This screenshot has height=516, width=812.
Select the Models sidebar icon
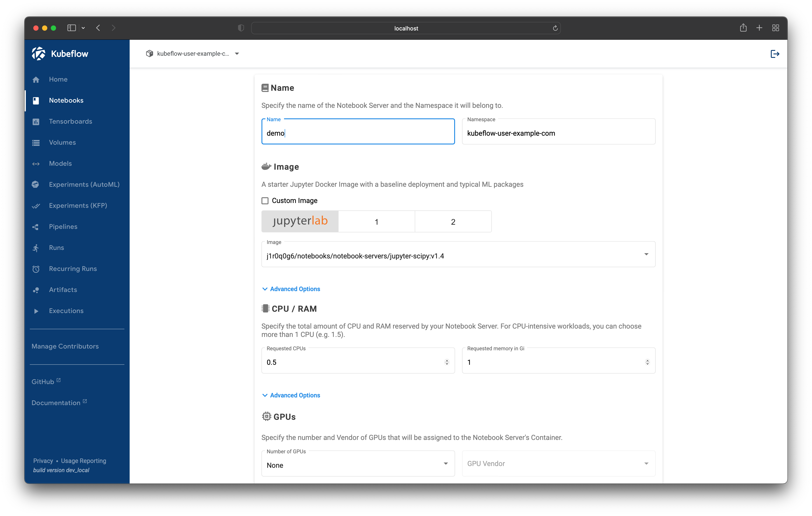[x=36, y=164]
